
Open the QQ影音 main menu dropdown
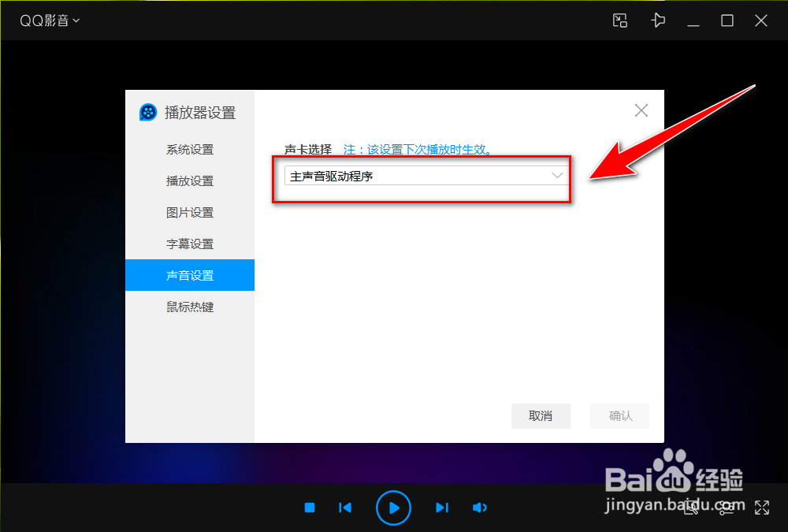[49, 20]
